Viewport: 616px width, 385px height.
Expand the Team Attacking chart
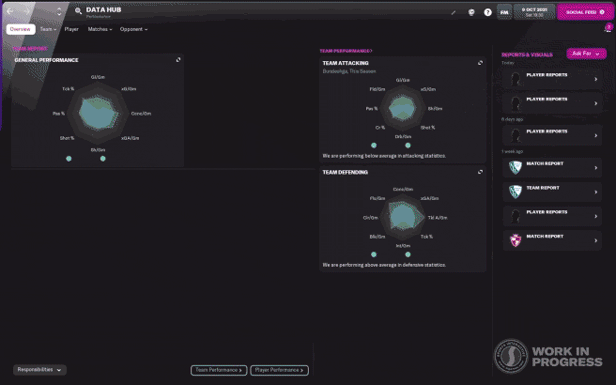click(480, 63)
